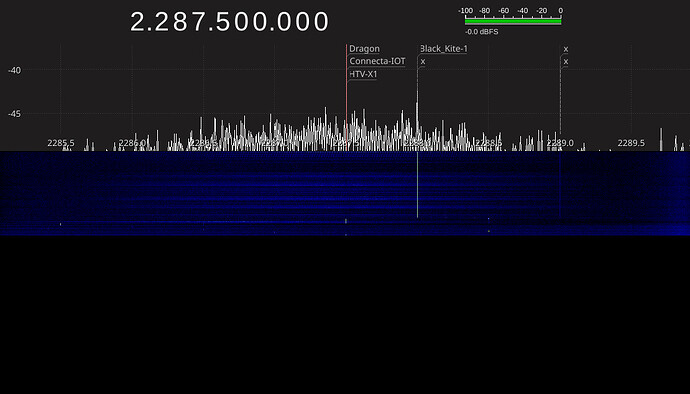Click the 2289.5 frequency axis label
690x394 pixels.
pyautogui.click(x=631, y=143)
